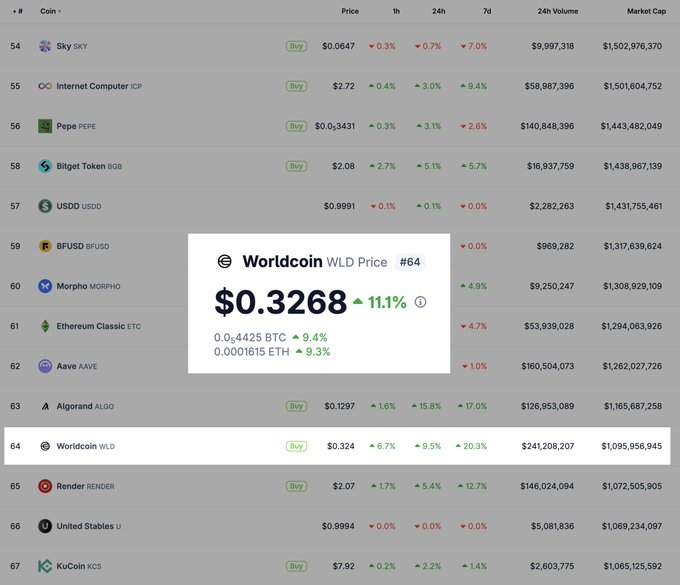Sort table by Market Cap header

tap(646, 11)
